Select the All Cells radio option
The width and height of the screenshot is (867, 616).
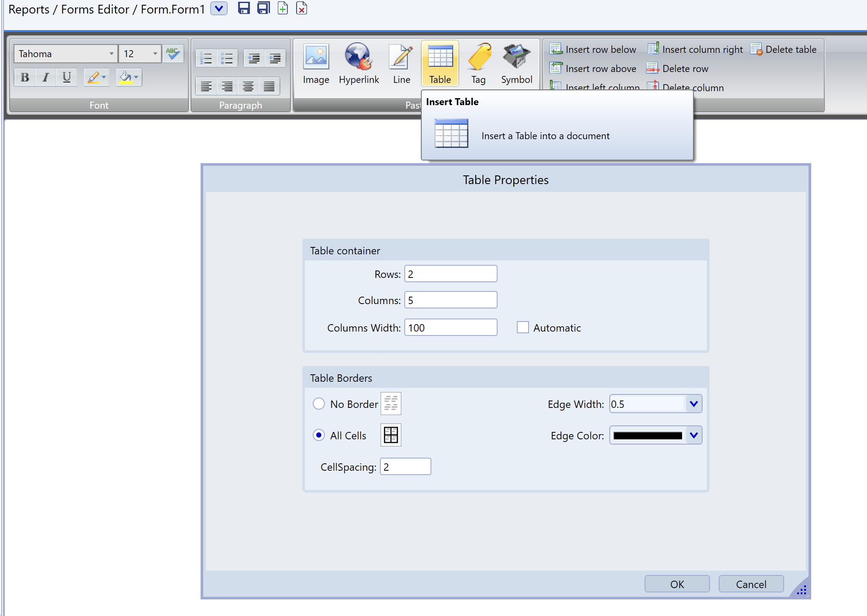(319, 435)
